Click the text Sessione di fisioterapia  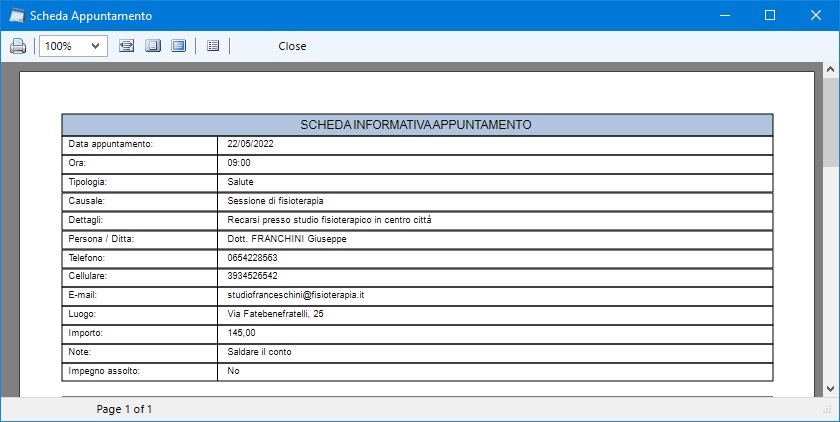pos(275,201)
